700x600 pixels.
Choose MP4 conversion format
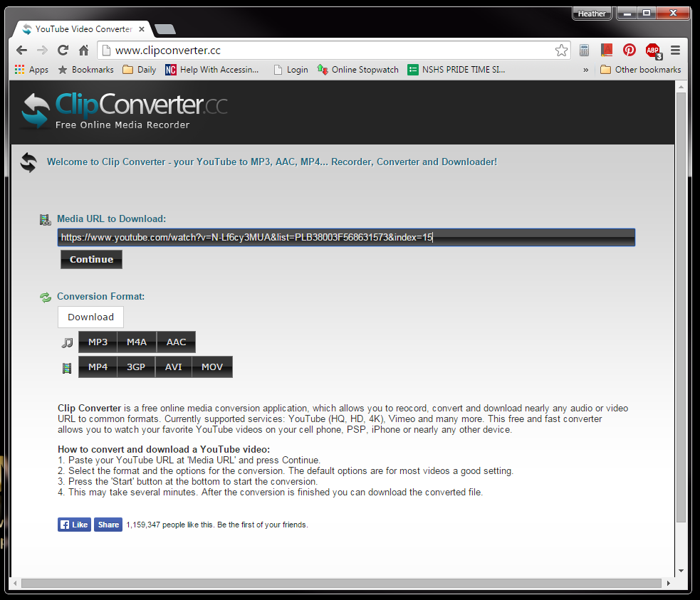click(98, 367)
